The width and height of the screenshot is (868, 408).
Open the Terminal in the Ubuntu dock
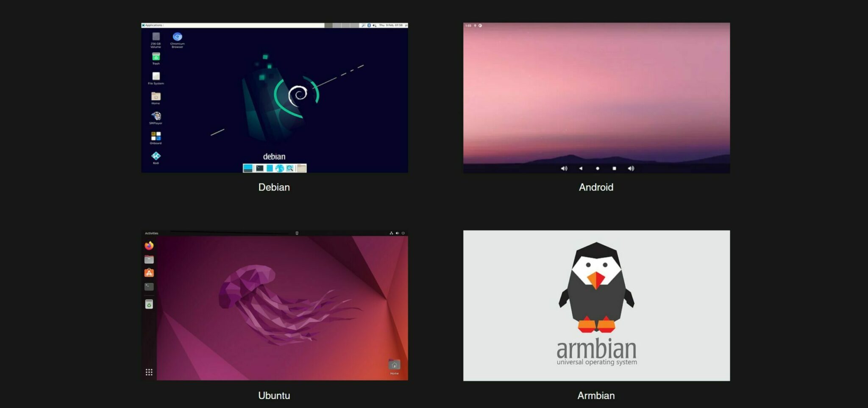point(149,287)
